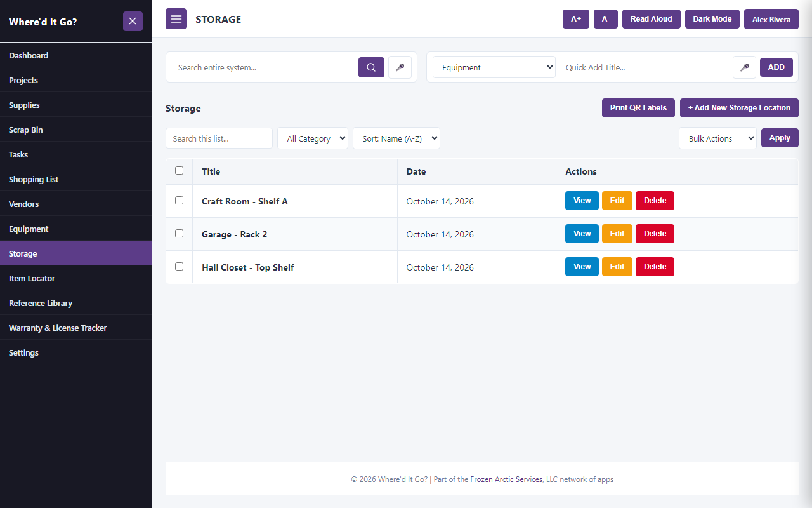Click the ADD quick-add button
The width and height of the screenshot is (812, 508).
coord(776,67)
